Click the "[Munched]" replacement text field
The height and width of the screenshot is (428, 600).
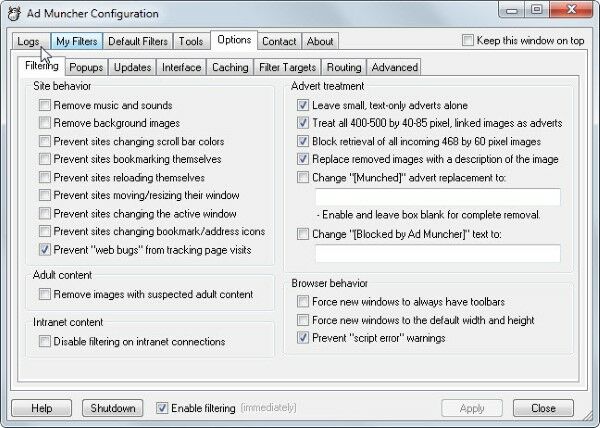(x=438, y=197)
